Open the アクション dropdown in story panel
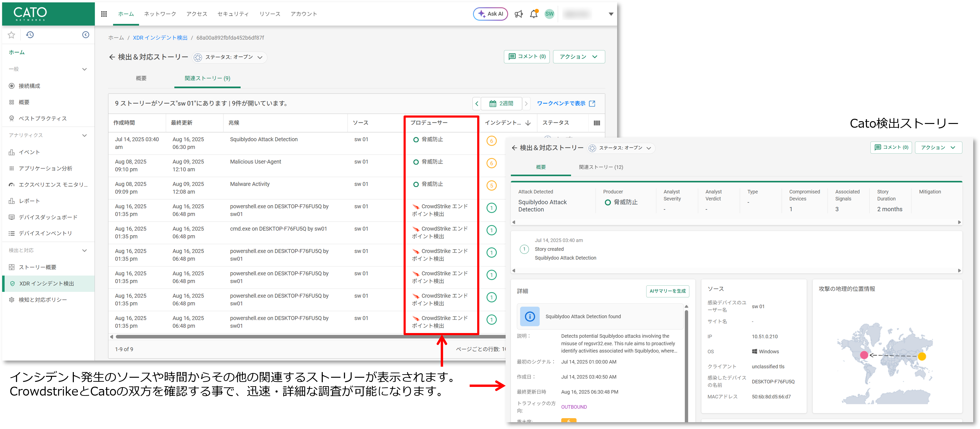 click(x=938, y=147)
